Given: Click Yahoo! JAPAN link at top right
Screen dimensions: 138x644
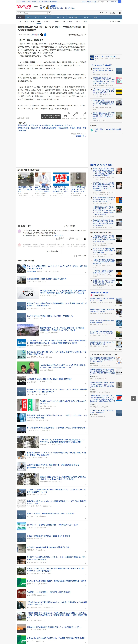Looking at the screenshot, I should click(86, 2).
